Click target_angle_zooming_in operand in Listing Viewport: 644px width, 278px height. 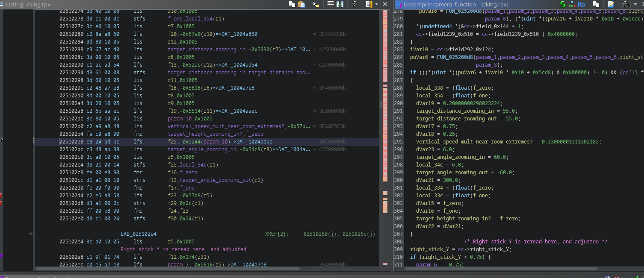point(202,149)
